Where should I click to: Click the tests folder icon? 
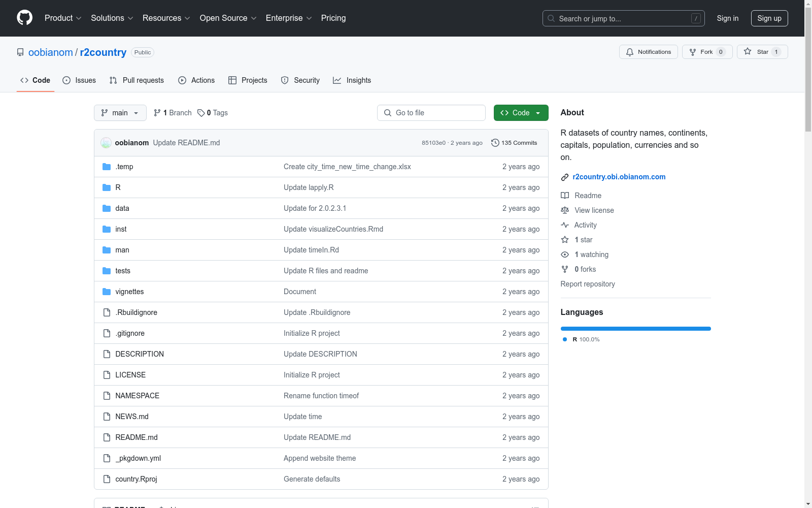tap(107, 271)
